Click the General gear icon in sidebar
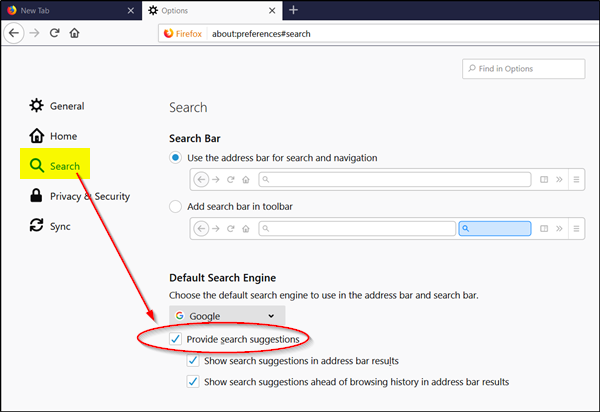Image resolution: width=600 pixels, height=412 pixels. [x=37, y=106]
